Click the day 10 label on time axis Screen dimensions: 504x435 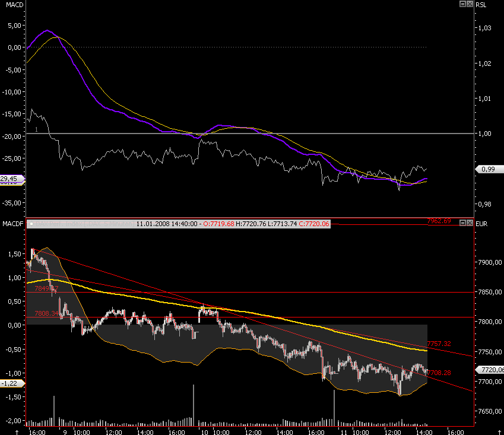[x=204, y=432]
